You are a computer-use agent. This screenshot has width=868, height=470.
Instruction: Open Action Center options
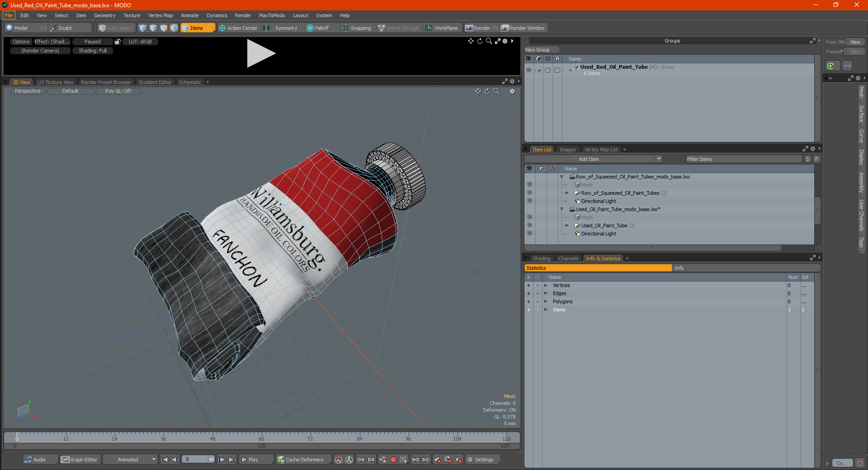click(x=238, y=28)
